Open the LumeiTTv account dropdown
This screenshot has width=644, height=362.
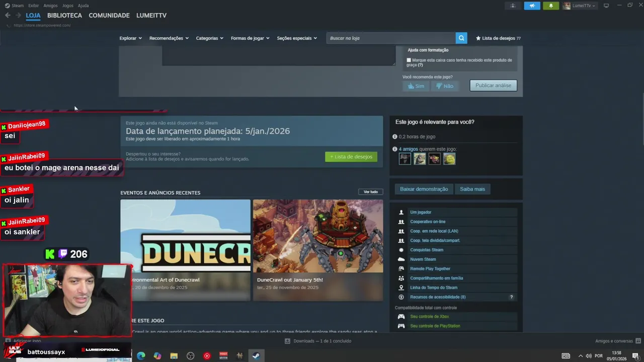tap(580, 6)
